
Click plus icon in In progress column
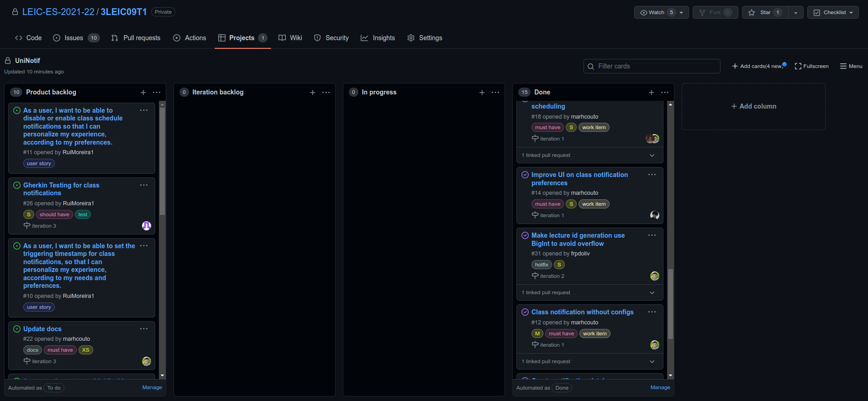482,93
